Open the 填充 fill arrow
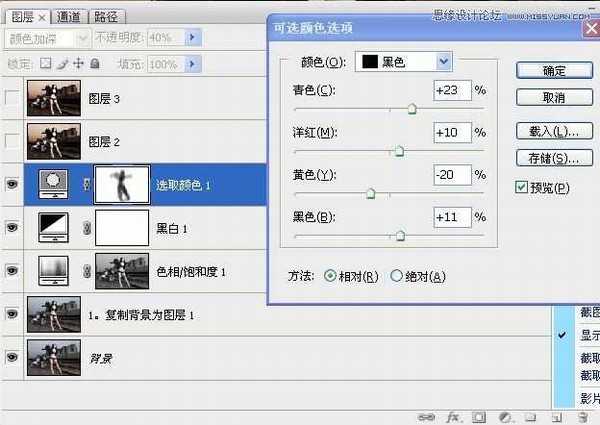The height and width of the screenshot is (425, 600). point(192,64)
